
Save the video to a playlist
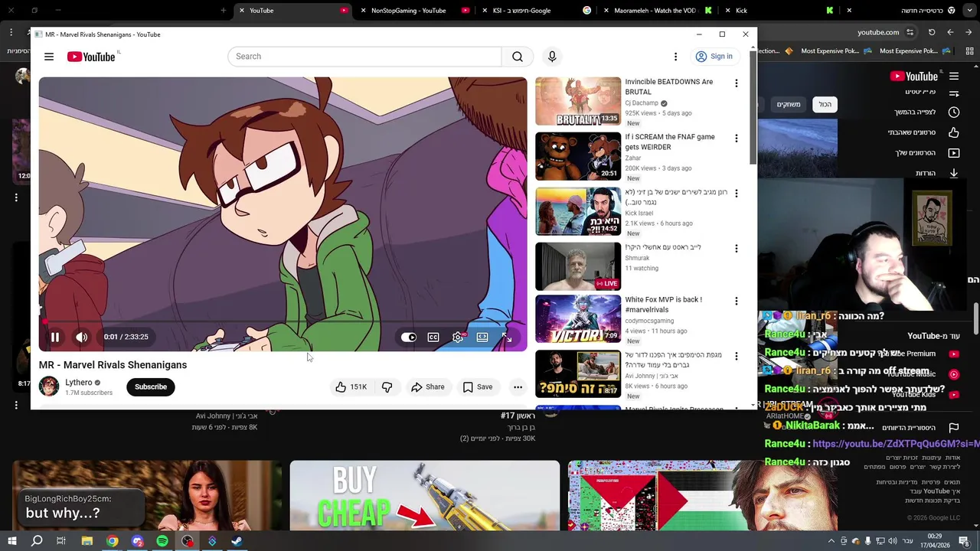477,387
